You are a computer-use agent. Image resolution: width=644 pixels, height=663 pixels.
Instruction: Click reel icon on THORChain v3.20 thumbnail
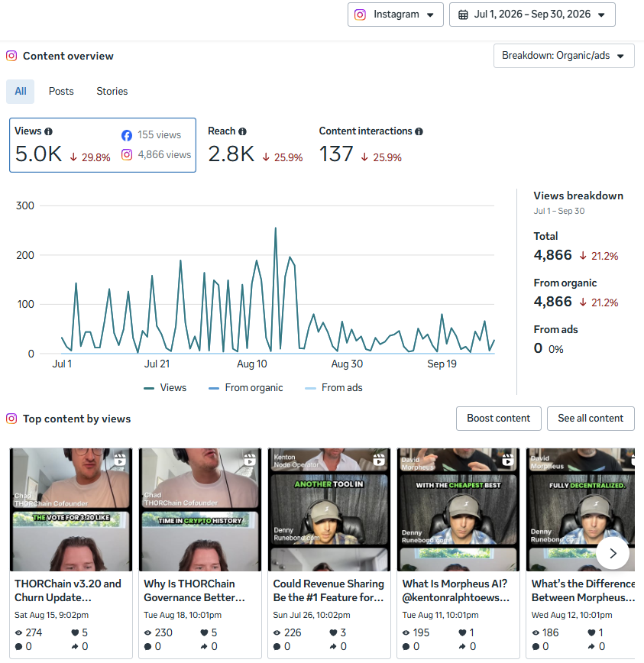pos(120,460)
